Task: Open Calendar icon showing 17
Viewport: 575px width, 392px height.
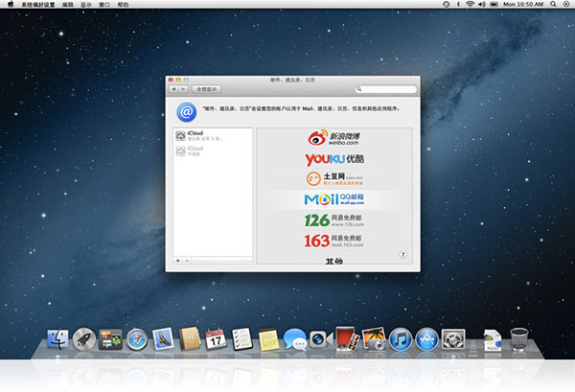Action: tap(216, 339)
